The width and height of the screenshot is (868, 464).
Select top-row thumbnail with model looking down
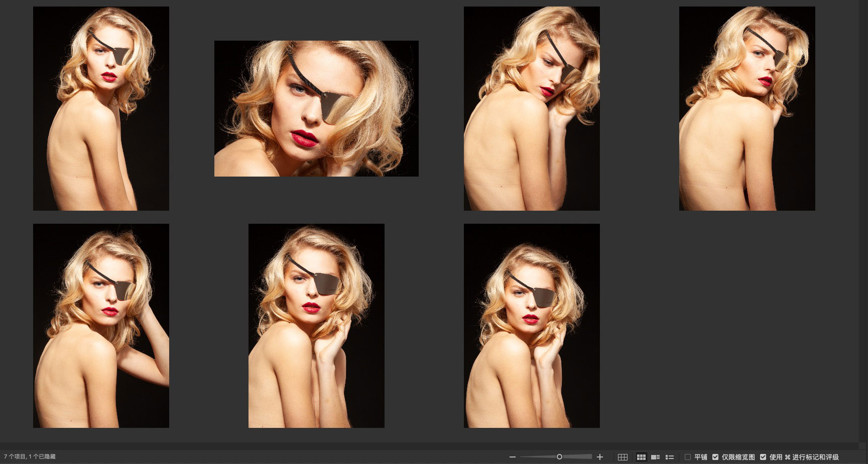(532, 108)
